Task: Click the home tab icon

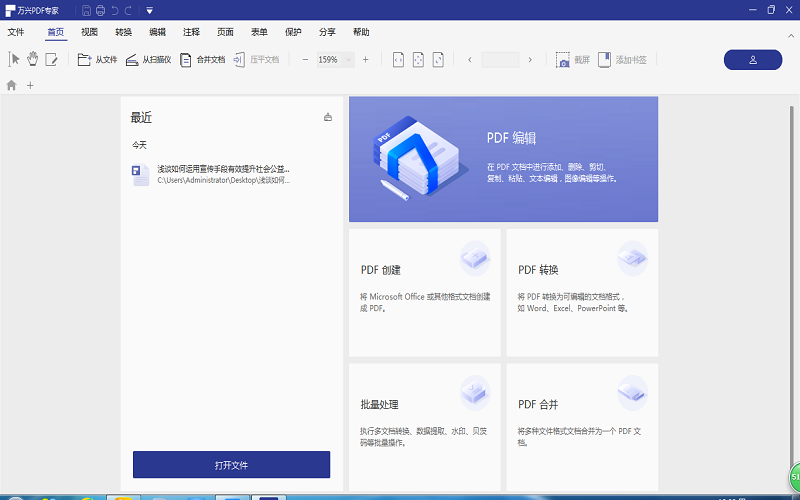Action: point(12,85)
